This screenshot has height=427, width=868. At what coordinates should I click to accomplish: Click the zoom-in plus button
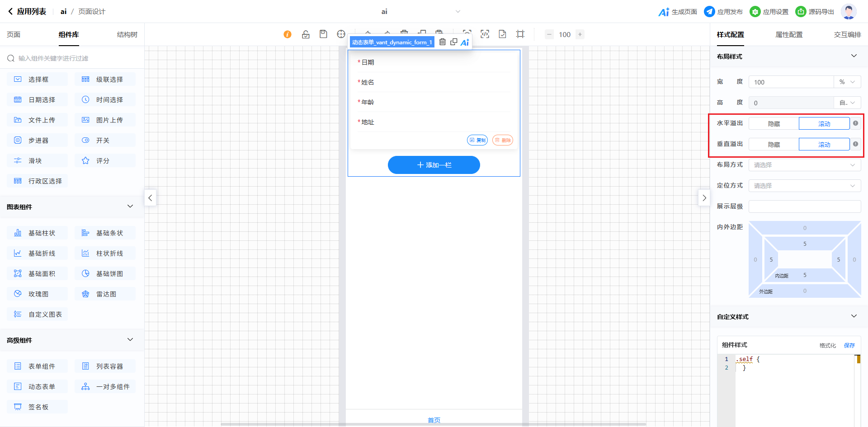[x=580, y=34]
